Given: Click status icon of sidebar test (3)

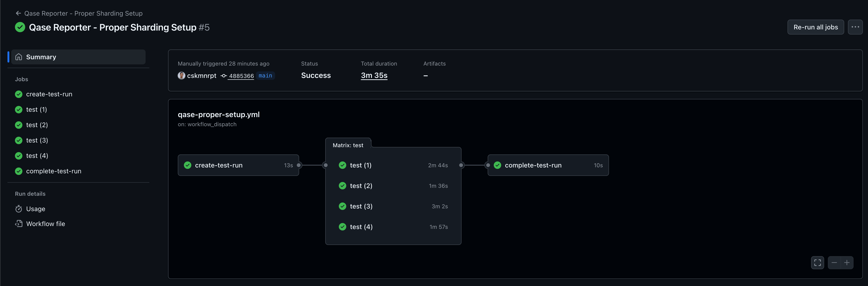Looking at the screenshot, I should tap(19, 140).
